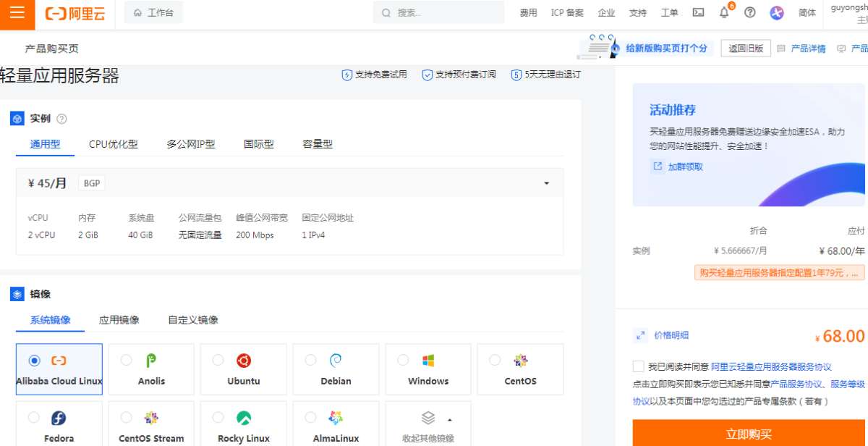
Task: Switch to the 应用镜像 tab
Action: tap(119, 319)
